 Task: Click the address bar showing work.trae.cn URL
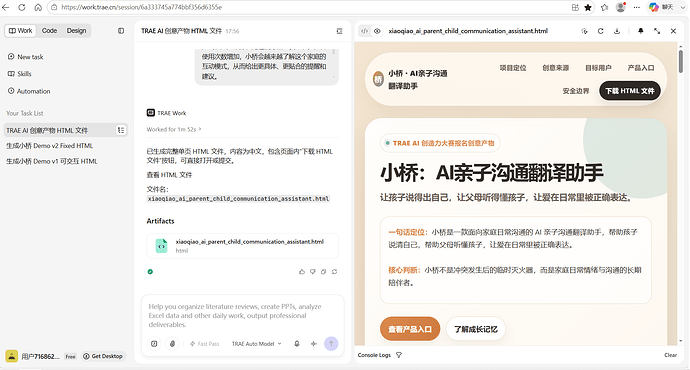point(308,7)
